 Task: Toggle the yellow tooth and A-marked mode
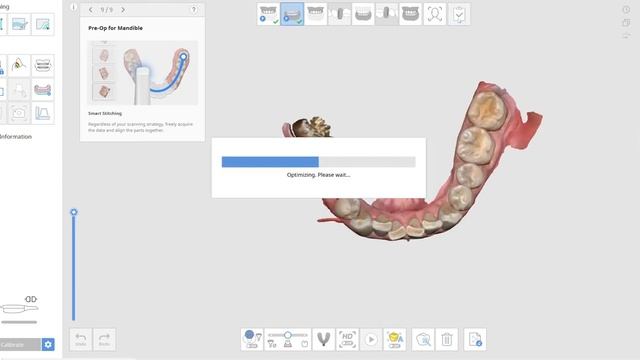pos(395,340)
